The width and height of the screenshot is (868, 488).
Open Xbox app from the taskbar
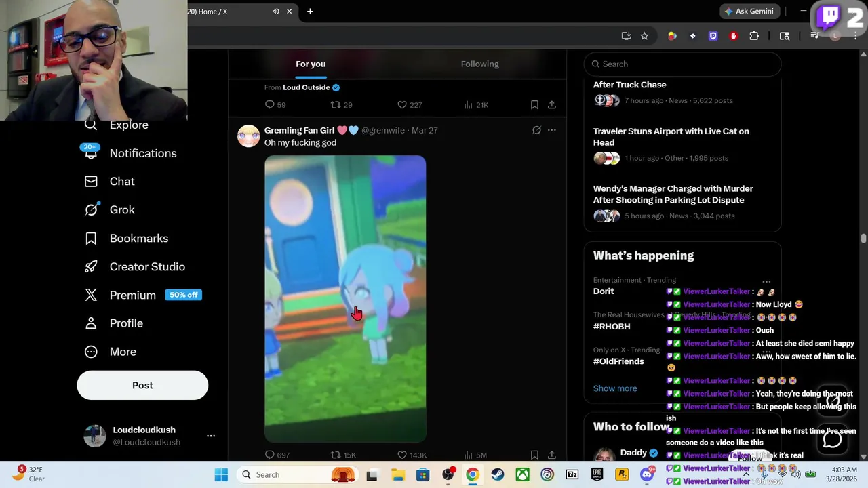522,475
